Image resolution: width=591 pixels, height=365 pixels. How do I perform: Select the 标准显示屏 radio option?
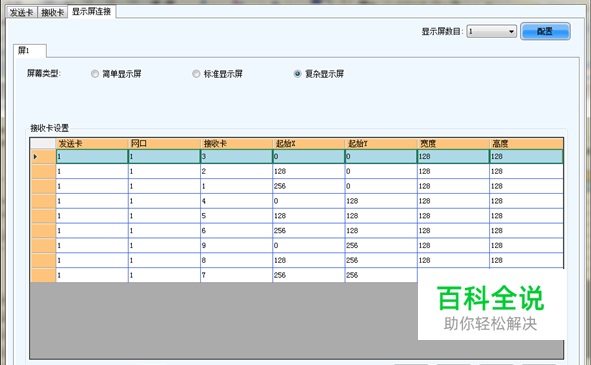coord(217,74)
